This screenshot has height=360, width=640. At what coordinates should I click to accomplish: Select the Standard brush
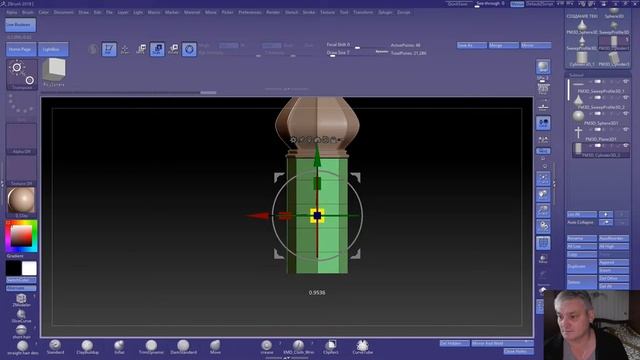[x=55, y=347]
